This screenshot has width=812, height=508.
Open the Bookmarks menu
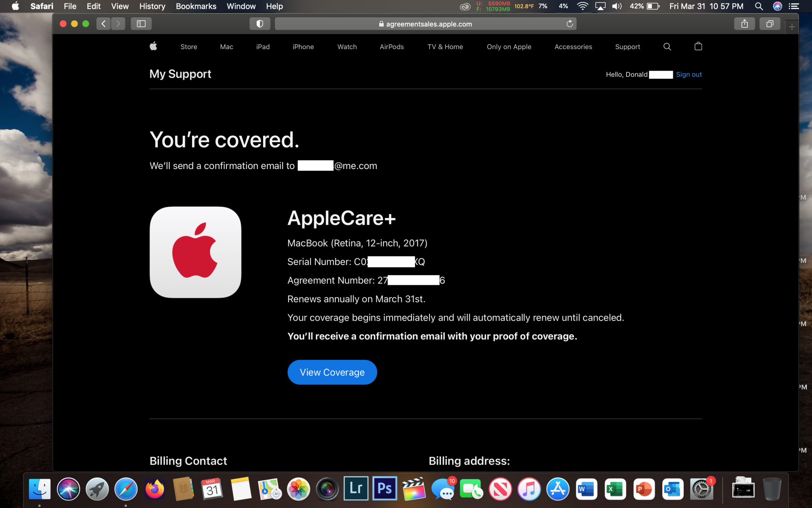196,6
